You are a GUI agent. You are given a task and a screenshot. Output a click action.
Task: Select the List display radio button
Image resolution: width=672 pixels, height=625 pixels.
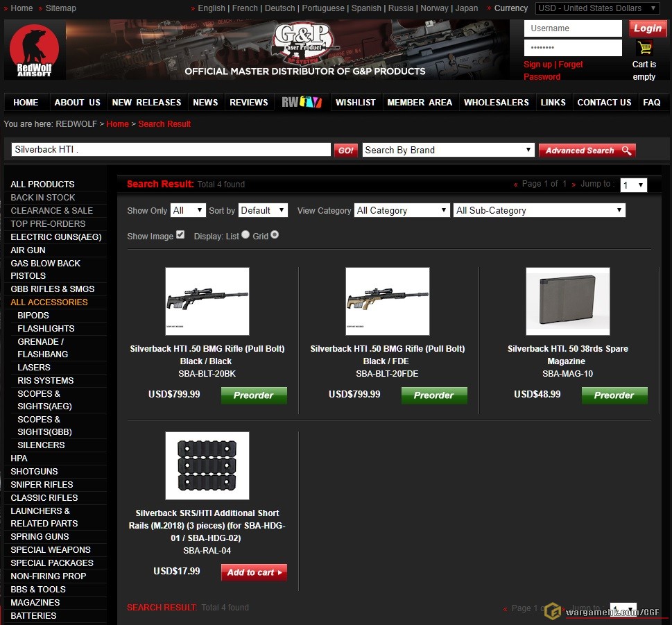245,235
